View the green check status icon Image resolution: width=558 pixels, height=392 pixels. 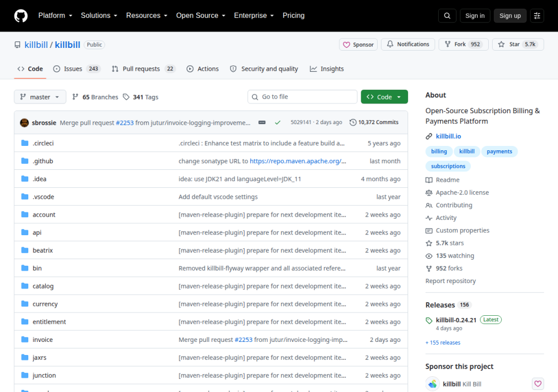pos(277,122)
